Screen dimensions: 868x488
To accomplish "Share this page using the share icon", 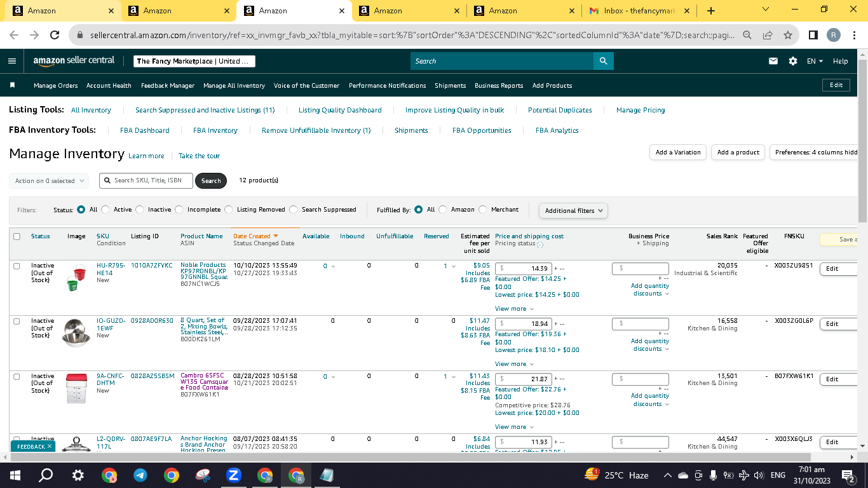I will 768,36.
